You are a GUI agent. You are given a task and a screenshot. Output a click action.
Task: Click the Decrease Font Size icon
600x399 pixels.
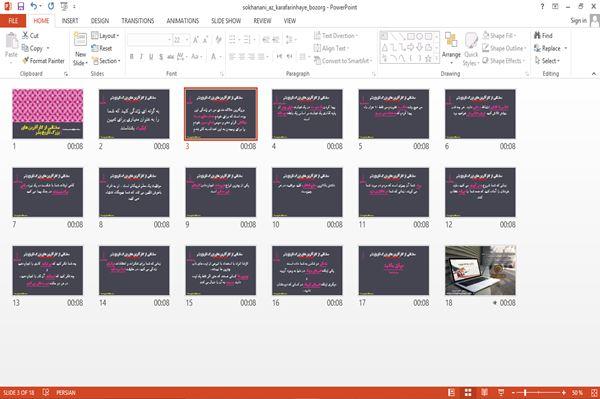[205, 40]
